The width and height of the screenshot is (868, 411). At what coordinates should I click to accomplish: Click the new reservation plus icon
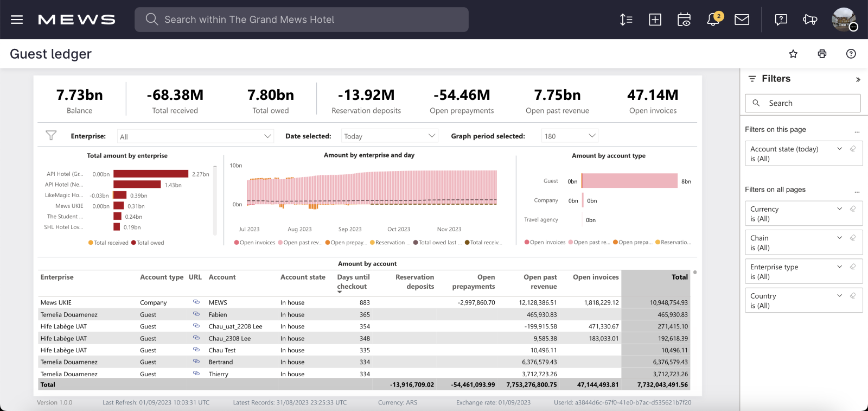point(655,20)
